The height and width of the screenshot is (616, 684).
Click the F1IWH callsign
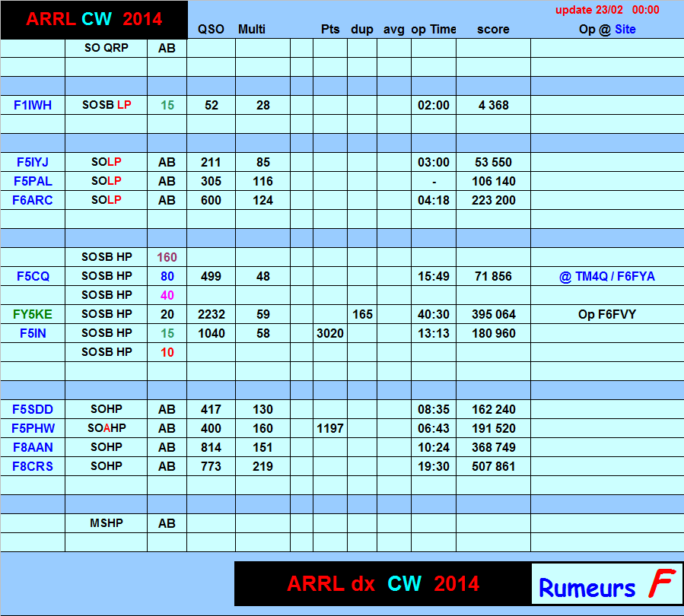tap(33, 105)
